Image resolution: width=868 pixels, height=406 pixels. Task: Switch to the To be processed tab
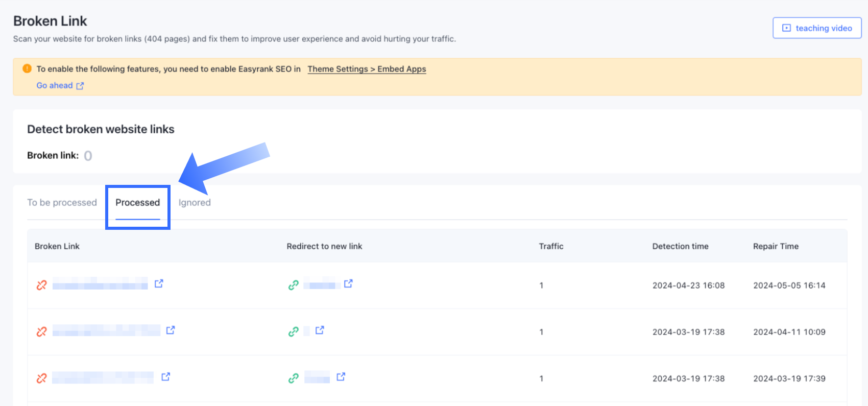(62, 203)
